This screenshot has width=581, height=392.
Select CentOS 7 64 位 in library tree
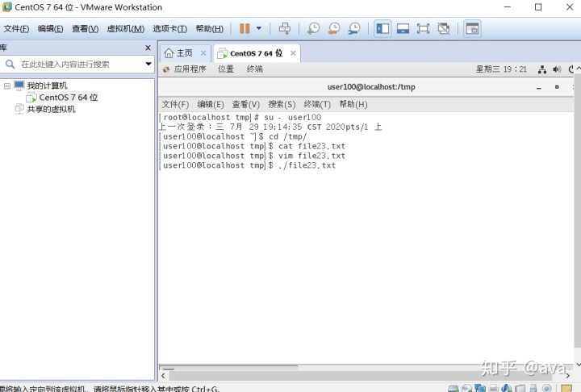point(68,98)
